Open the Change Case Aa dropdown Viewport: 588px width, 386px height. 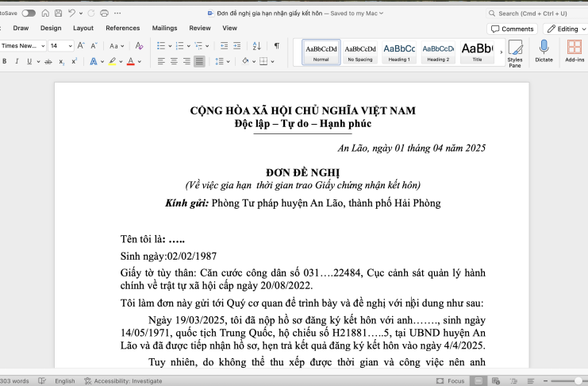tap(117, 46)
